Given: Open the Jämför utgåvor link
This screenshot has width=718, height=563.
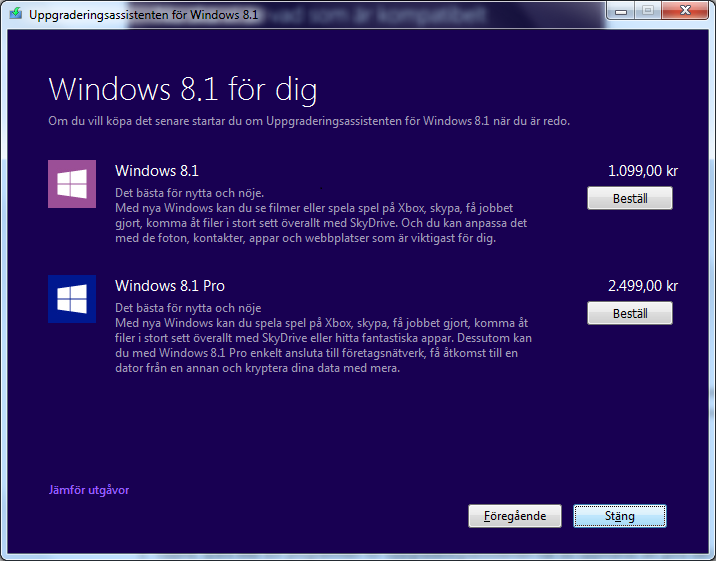Looking at the screenshot, I should click(89, 490).
